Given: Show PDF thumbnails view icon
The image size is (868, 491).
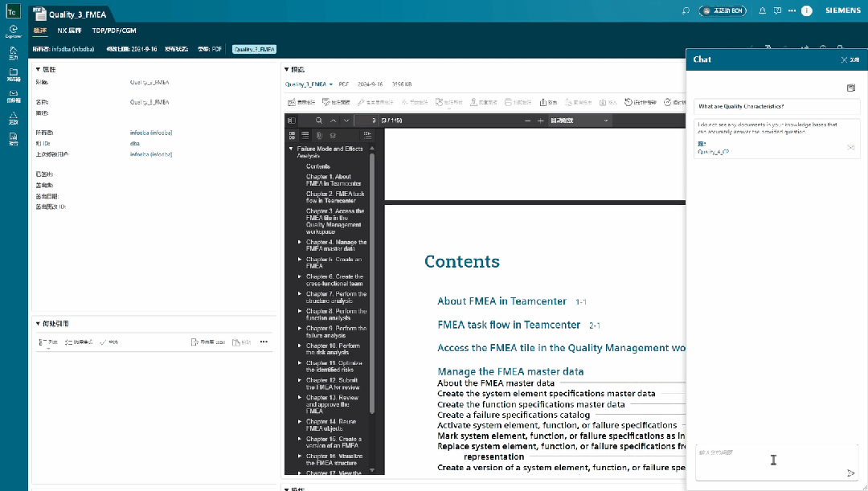Looking at the screenshot, I should pos(293,135).
